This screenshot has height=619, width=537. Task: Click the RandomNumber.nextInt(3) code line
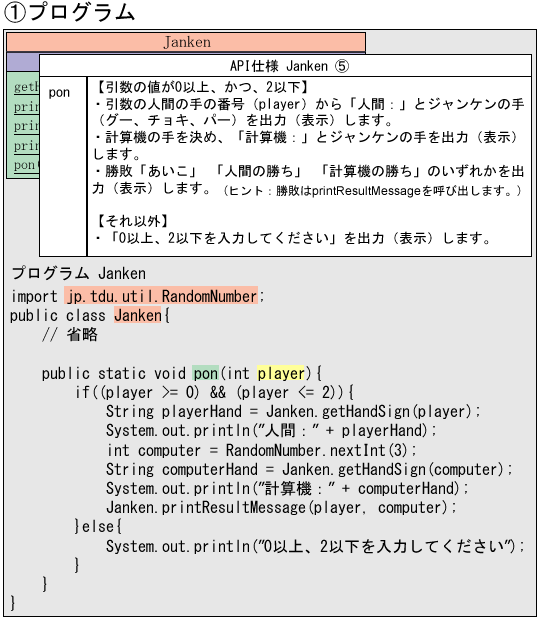261,450
